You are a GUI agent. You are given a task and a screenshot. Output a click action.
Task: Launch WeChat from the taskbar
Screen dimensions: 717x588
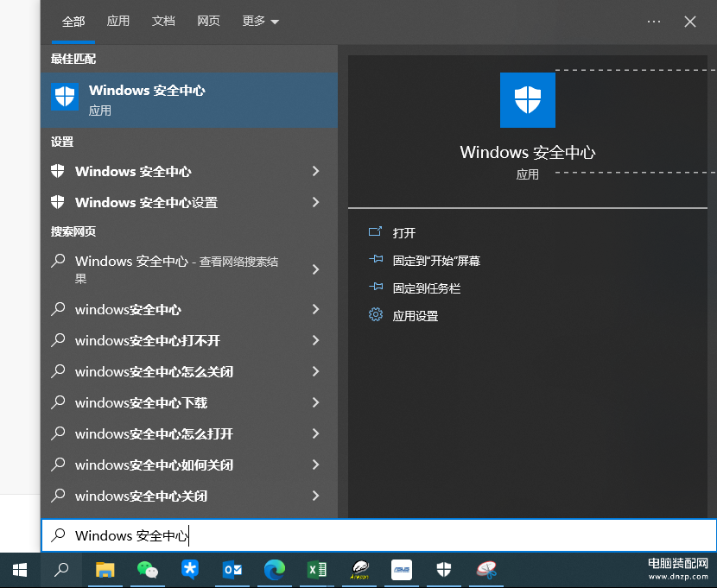[147, 570]
